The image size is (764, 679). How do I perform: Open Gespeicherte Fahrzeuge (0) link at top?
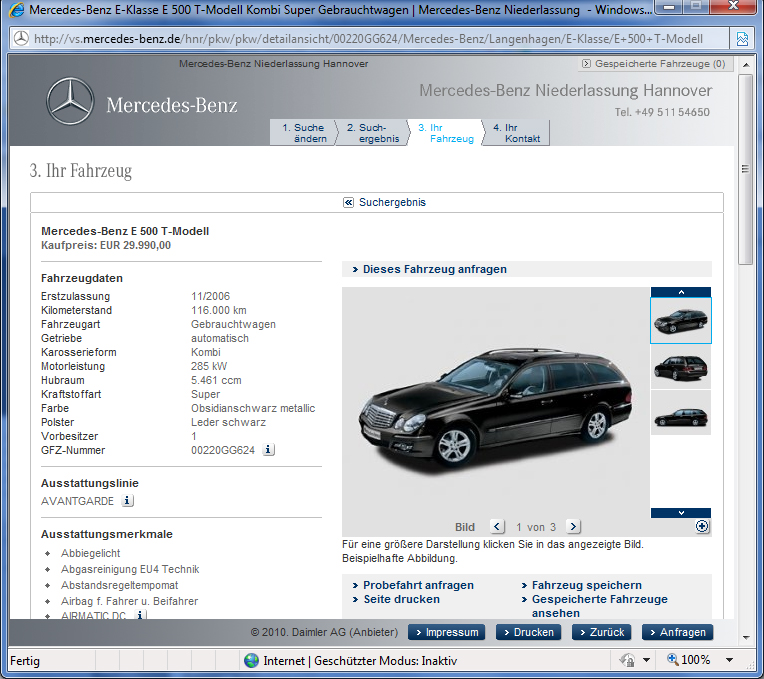pos(654,64)
